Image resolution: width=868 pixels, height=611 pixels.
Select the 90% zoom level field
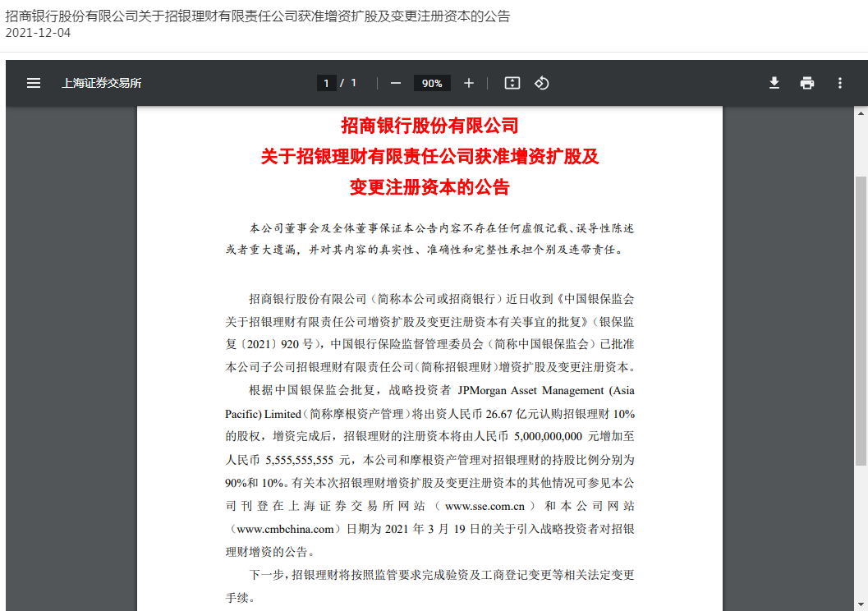click(432, 83)
